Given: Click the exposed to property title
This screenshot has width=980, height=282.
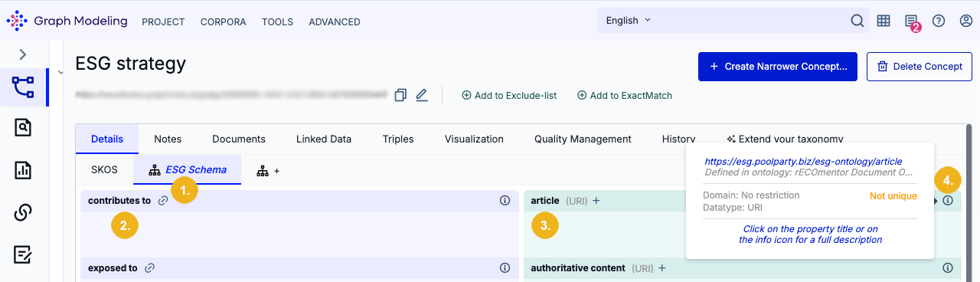Looking at the screenshot, I should 113,268.
